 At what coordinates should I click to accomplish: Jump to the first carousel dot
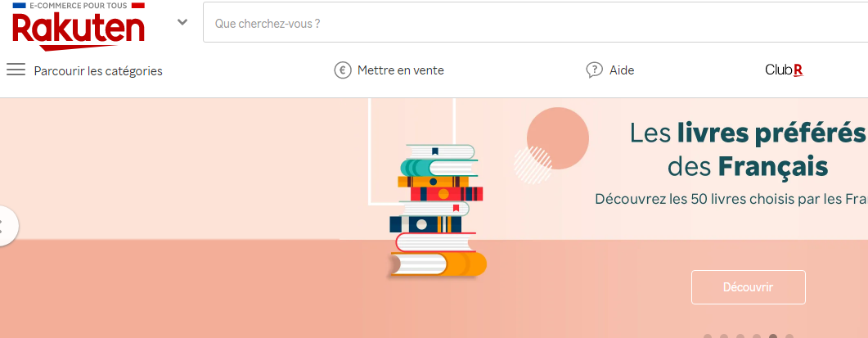tap(708, 336)
